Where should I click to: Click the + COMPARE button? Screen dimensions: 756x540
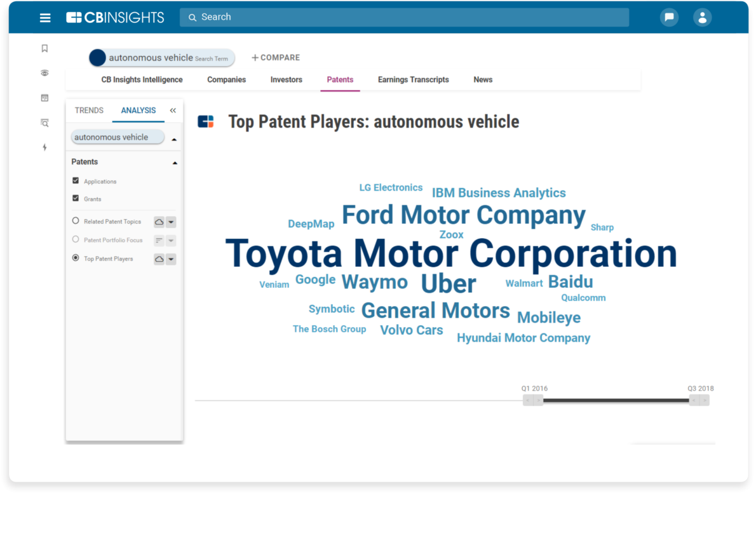pyautogui.click(x=276, y=57)
